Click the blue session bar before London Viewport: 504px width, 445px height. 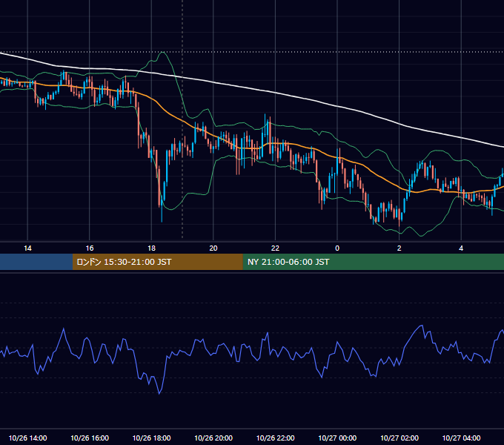tap(36, 262)
